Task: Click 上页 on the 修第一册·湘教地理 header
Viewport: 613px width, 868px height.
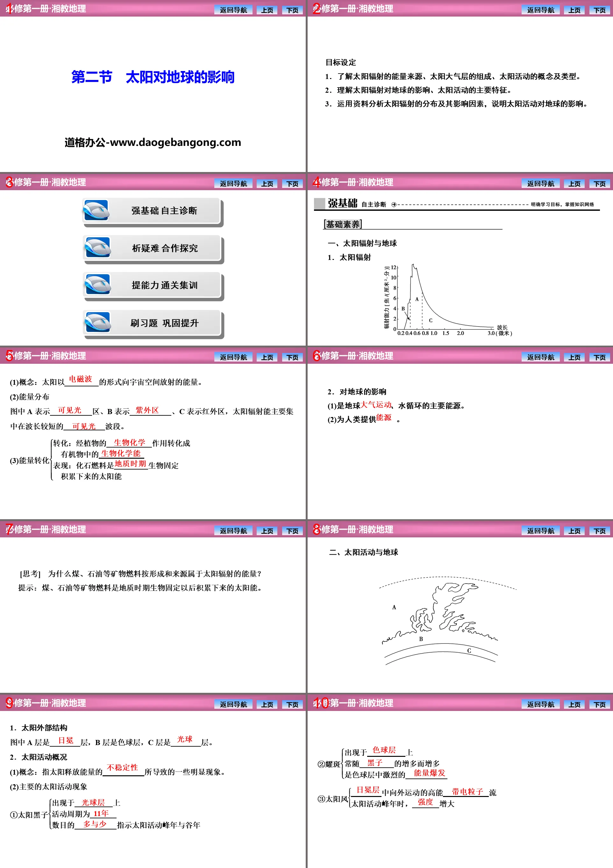Action: click(271, 7)
